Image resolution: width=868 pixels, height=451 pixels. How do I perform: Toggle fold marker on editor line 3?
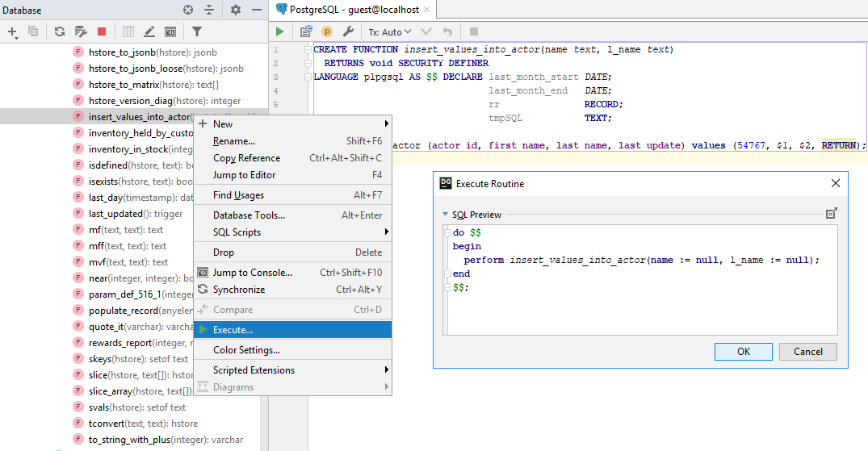click(x=308, y=77)
